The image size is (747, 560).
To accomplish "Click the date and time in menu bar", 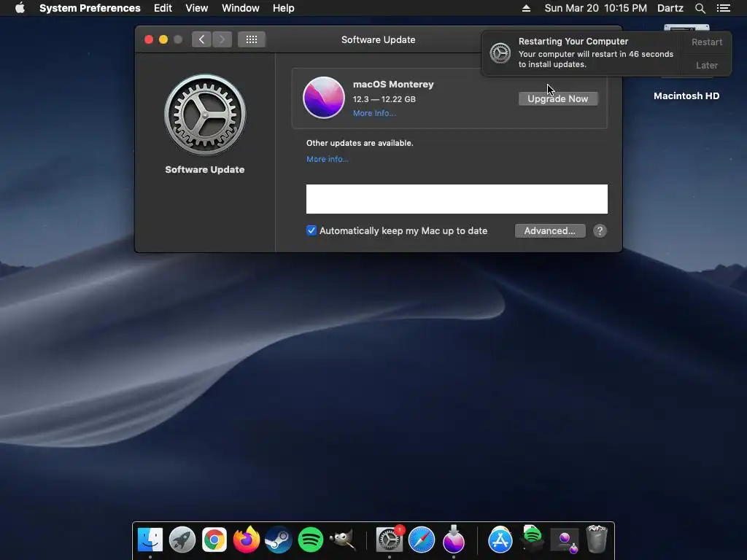I will 595,8.
